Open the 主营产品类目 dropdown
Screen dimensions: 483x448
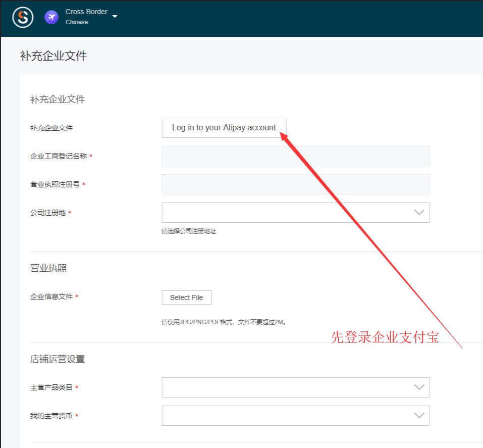[x=295, y=387]
